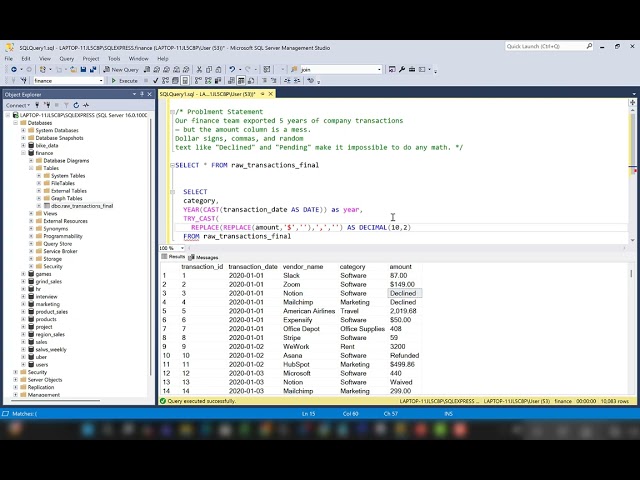This screenshot has width=640, height=480.
Task: Expand the System Databases node
Action: tap(23, 131)
